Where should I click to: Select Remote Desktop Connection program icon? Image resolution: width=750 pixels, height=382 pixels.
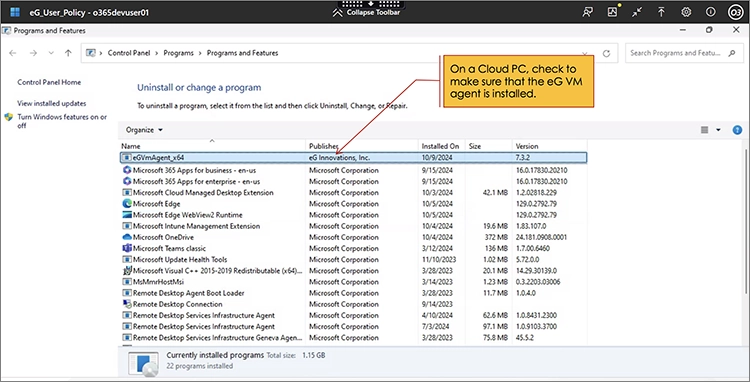[x=127, y=304]
